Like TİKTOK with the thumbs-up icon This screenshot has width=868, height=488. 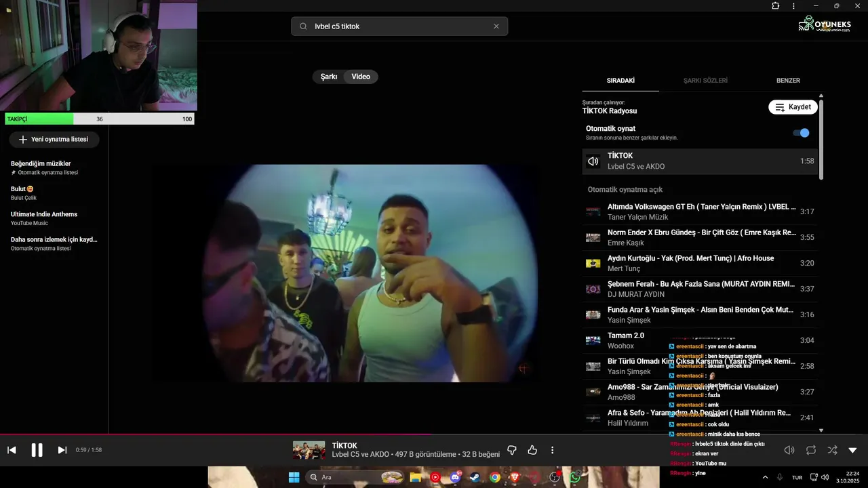532,450
